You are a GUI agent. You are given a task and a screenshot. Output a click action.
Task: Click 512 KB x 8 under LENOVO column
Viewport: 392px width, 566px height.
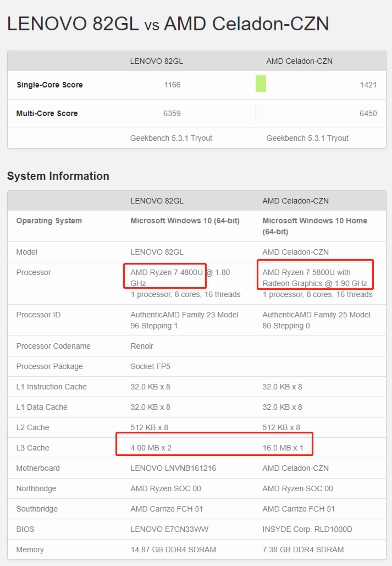pyautogui.click(x=149, y=428)
